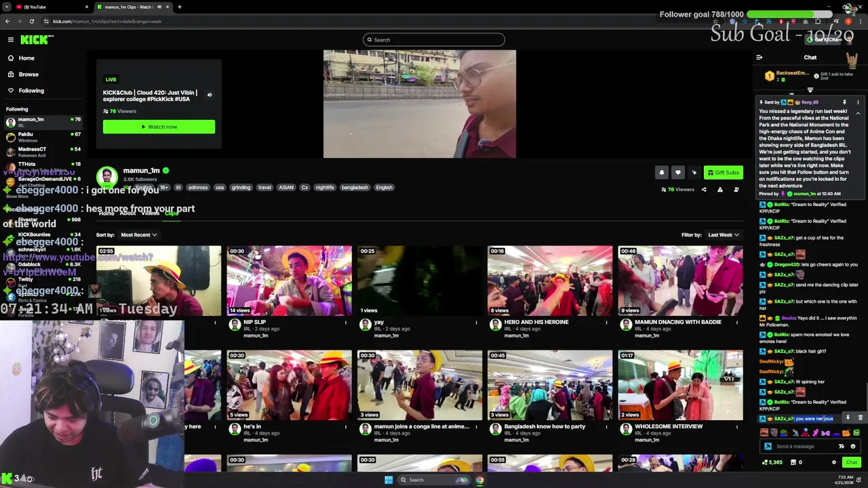
Task: Open a new browser tab
Action: point(179,7)
